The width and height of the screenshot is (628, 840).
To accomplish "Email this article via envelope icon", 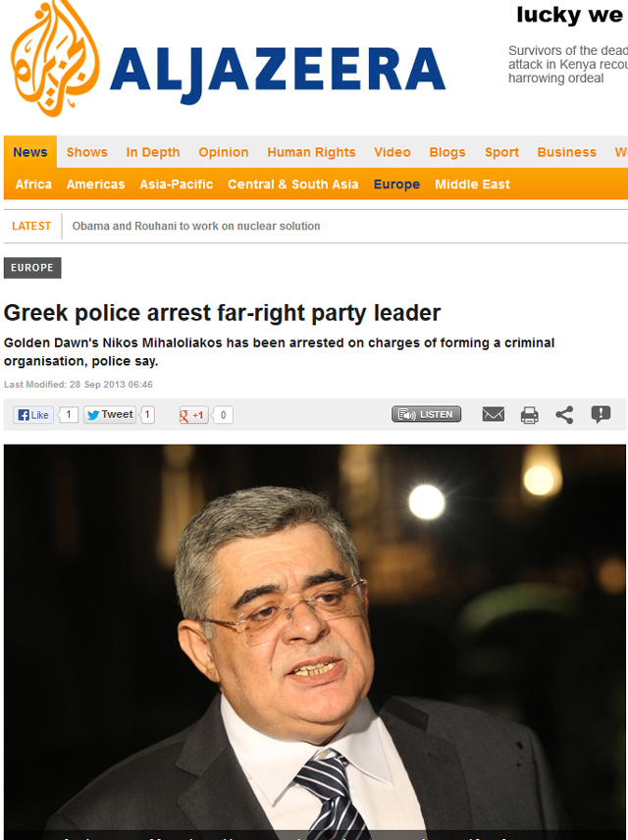I will pyautogui.click(x=493, y=414).
